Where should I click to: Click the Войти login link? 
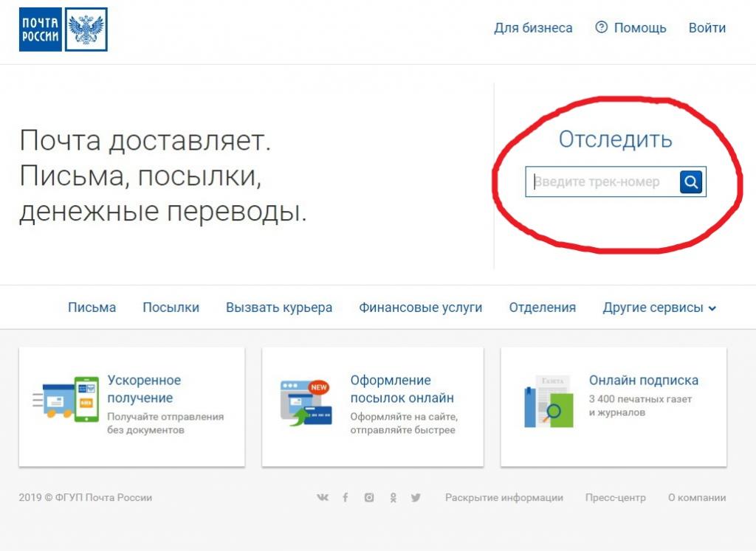coord(707,28)
